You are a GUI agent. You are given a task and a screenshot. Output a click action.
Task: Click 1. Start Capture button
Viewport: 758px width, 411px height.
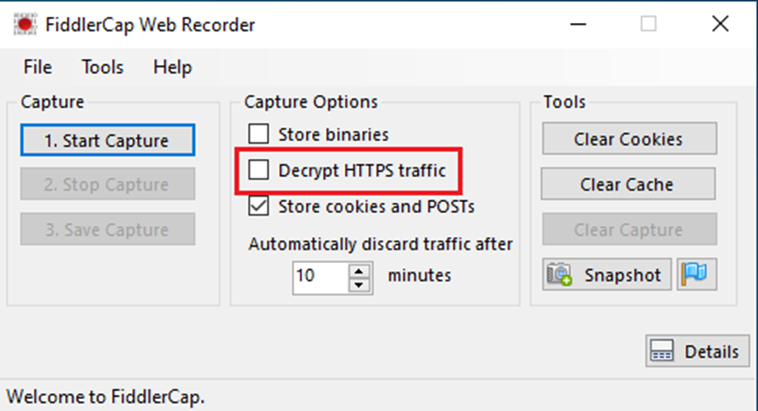pos(108,140)
